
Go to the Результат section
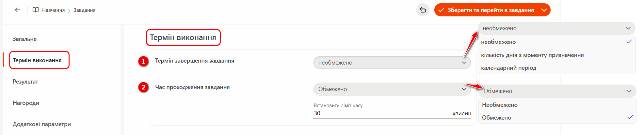click(x=25, y=82)
